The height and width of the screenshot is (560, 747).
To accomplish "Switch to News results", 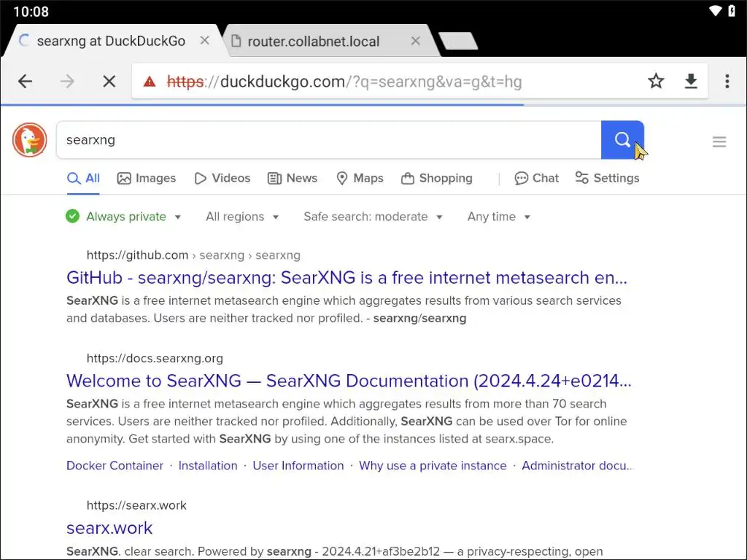I will 293,178.
